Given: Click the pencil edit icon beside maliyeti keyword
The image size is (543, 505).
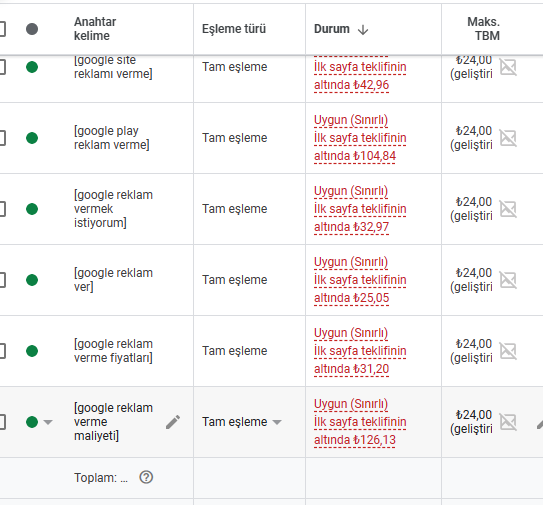Looking at the screenshot, I should pyautogui.click(x=173, y=422).
